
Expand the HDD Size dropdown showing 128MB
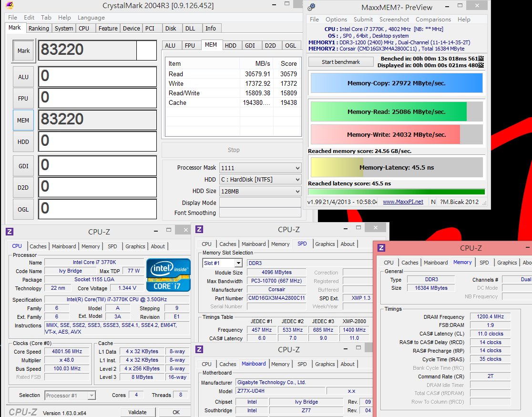[260, 191]
